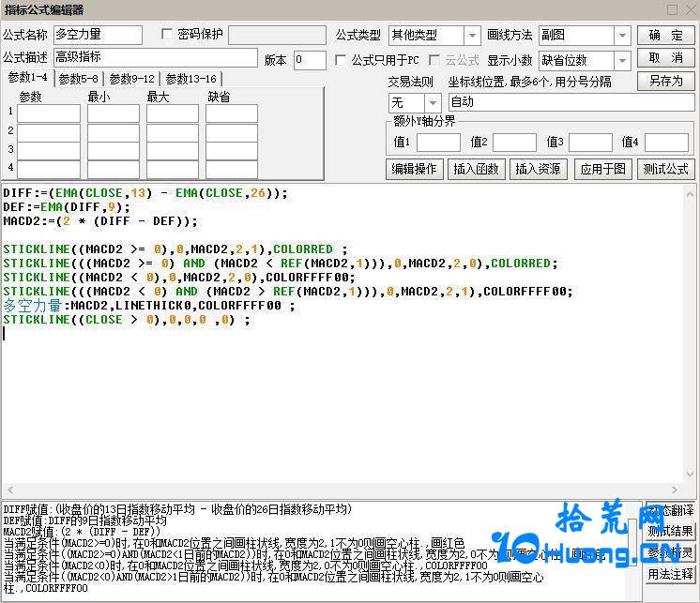Click row 1 最小 field
The height and width of the screenshot is (603, 700).
pos(114,113)
